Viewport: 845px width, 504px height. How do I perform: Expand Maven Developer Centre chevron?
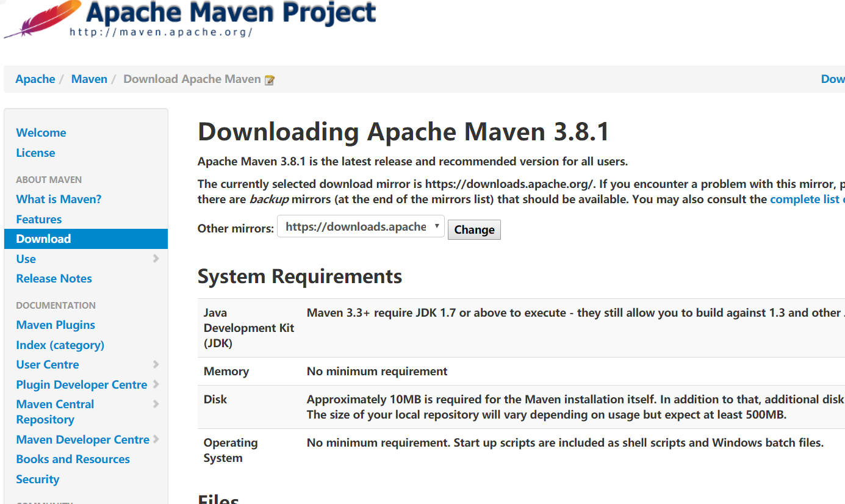click(156, 439)
